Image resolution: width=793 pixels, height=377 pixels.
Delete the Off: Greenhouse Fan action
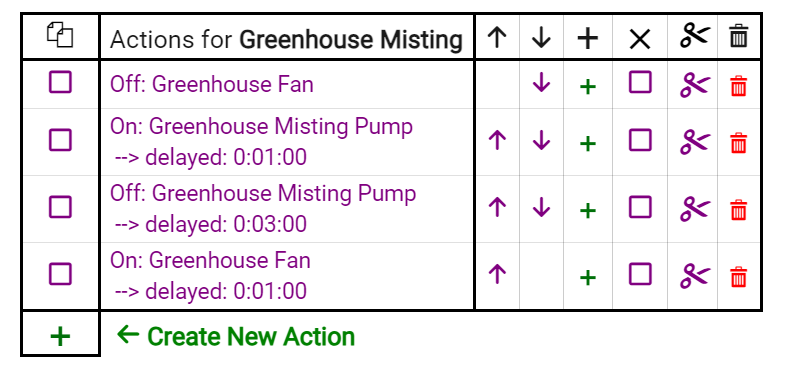coord(738,86)
